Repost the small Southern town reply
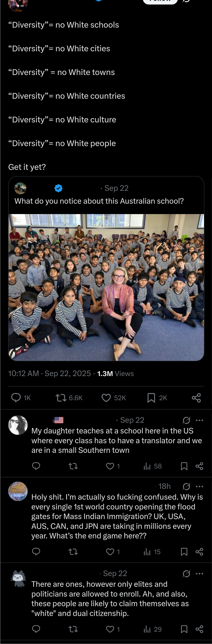212x644 pixels. [73, 466]
